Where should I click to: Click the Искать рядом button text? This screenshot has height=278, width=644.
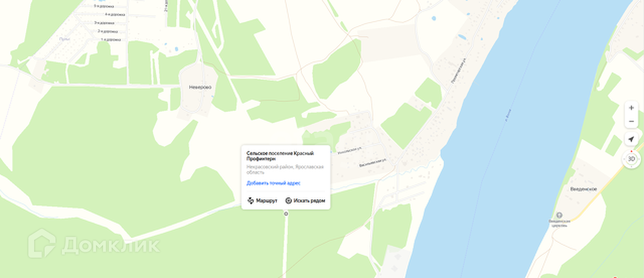[309, 201]
